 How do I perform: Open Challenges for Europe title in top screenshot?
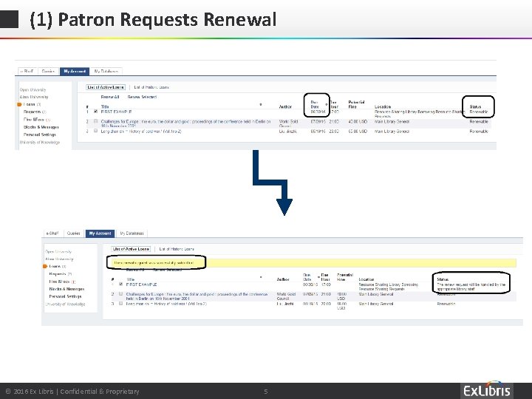tap(185, 123)
